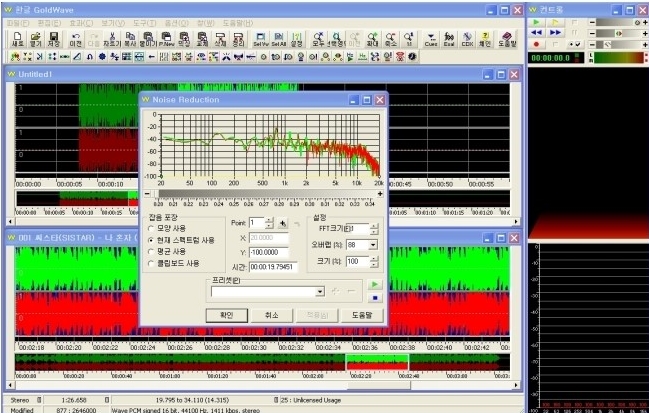Click the CDX CD reader icon
The height and width of the screenshot is (413, 649).
point(467,39)
